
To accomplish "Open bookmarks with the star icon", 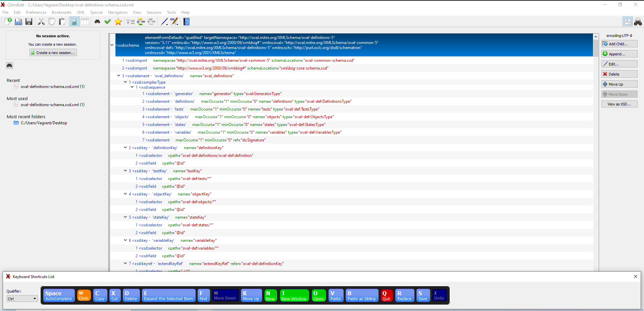I will pyautogui.click(x=118, y=21).
